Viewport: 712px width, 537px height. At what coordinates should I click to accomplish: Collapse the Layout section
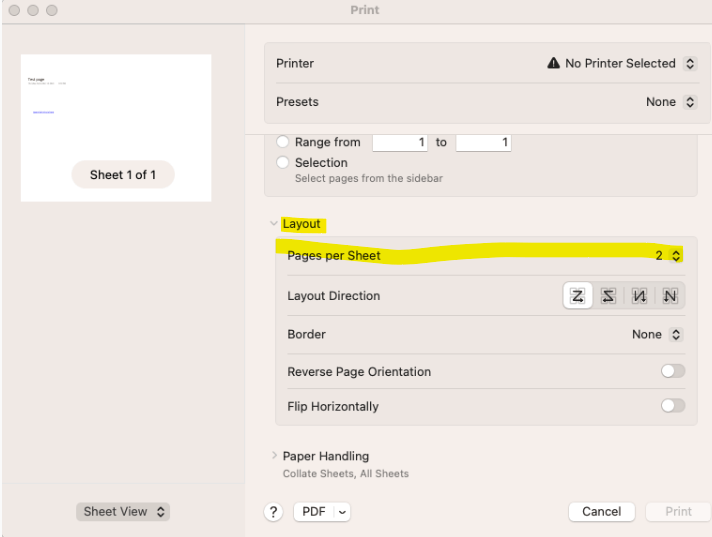click(273, 223)
